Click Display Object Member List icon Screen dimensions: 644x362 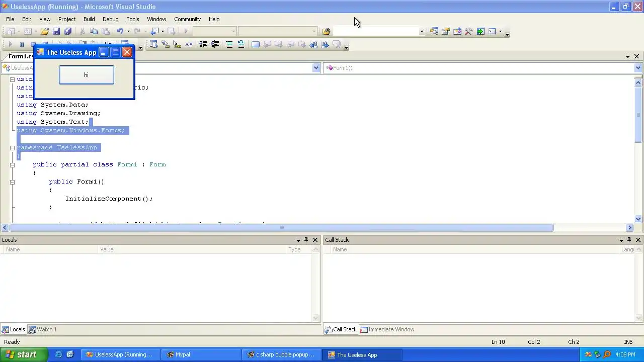pos(154,44)
